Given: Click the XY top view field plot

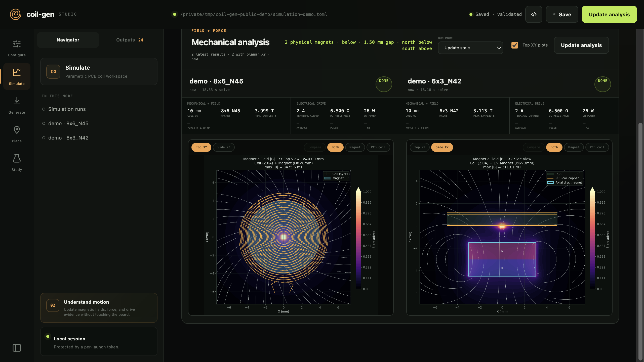Looking at the screenshot, I should [284, 237].
